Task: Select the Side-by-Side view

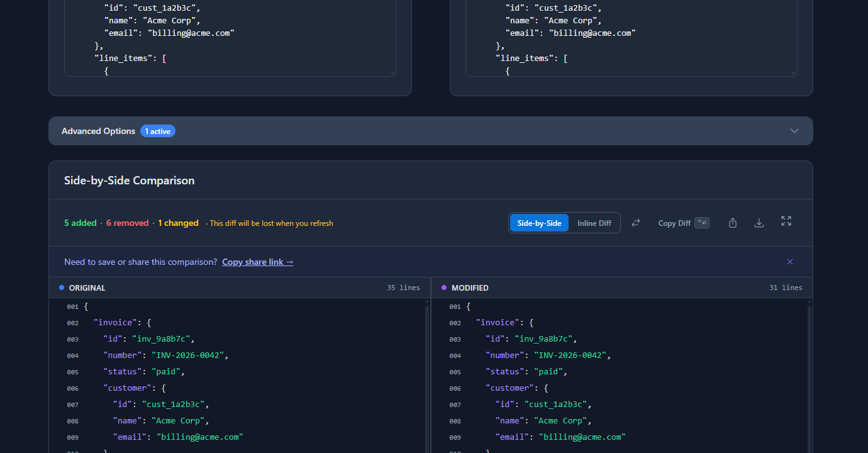Action: click(538, 222)
